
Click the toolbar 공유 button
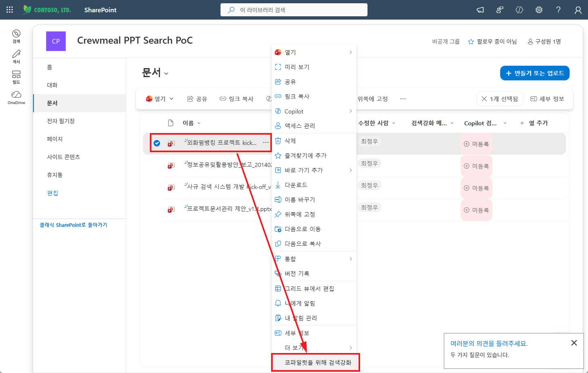[x=197, y=99]
